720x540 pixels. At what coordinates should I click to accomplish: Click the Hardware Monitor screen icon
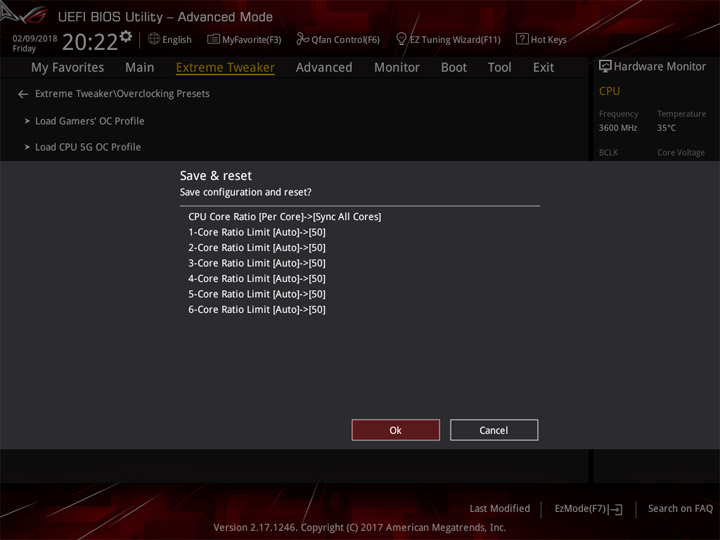[605, 67]
